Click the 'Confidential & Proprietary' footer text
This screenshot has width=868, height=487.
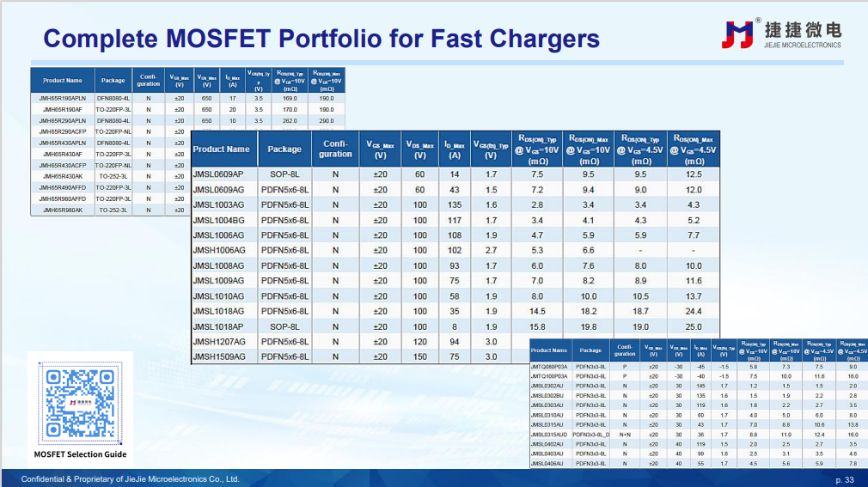[130, 479]
